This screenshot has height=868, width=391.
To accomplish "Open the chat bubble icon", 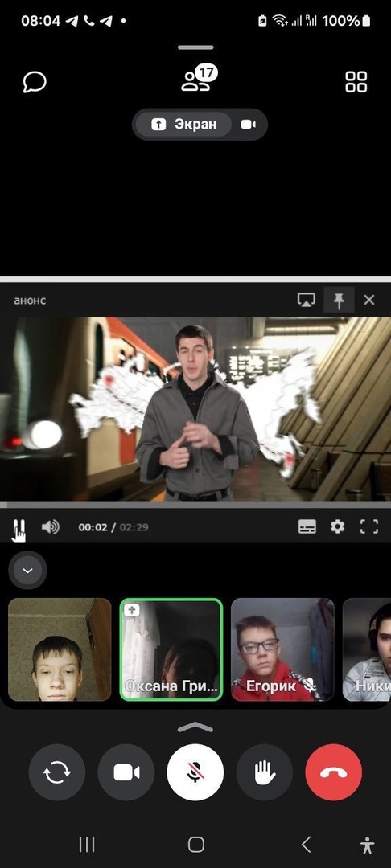I will point(35,82).
